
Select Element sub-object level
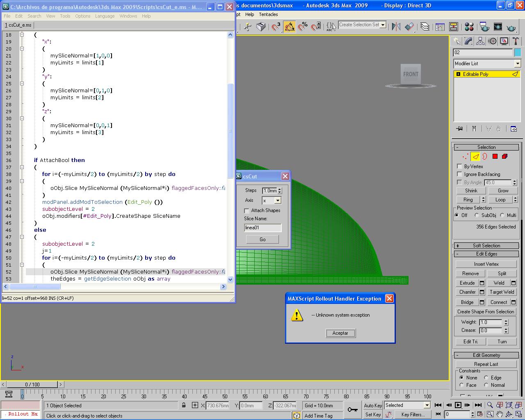click(505, 156)
